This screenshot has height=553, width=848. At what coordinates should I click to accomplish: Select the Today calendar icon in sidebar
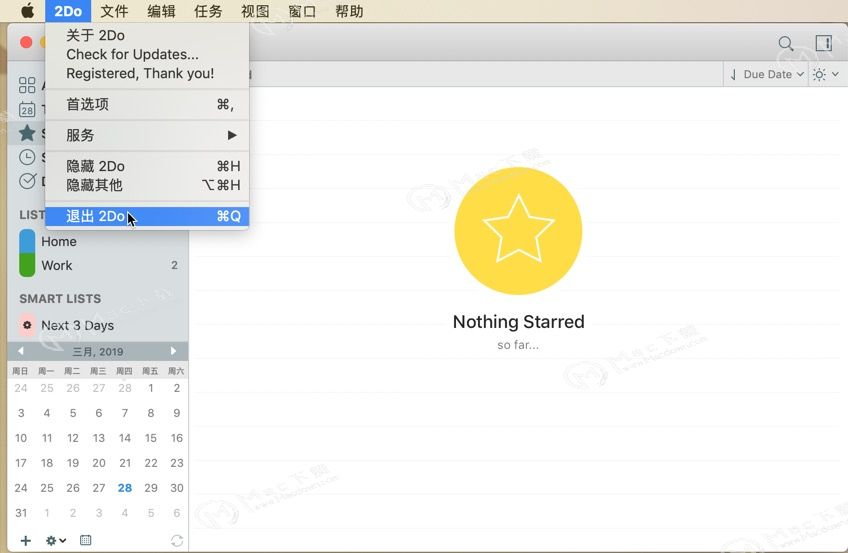coord(27,110)
